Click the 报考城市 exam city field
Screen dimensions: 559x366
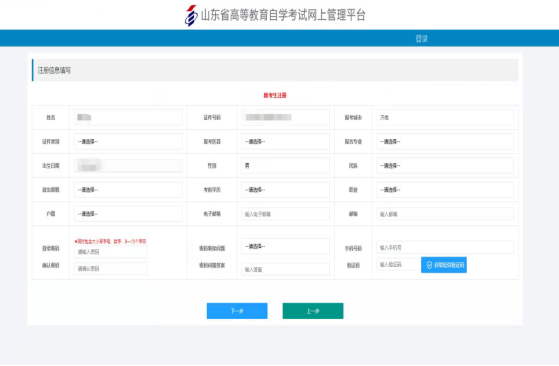[x=445, y=117]
